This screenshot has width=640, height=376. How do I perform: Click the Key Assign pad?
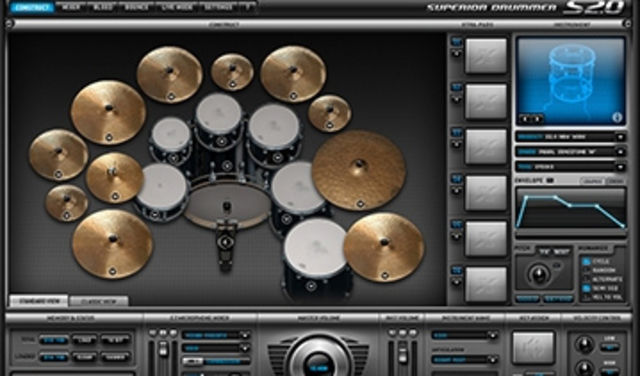[533, 347]
